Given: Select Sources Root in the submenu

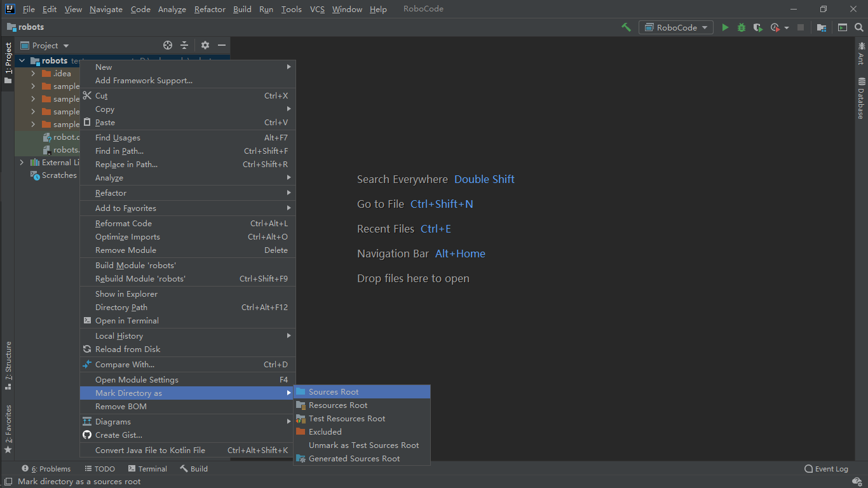Looking at the screenshot, I should pyautogui.click(x=362, y=392).
